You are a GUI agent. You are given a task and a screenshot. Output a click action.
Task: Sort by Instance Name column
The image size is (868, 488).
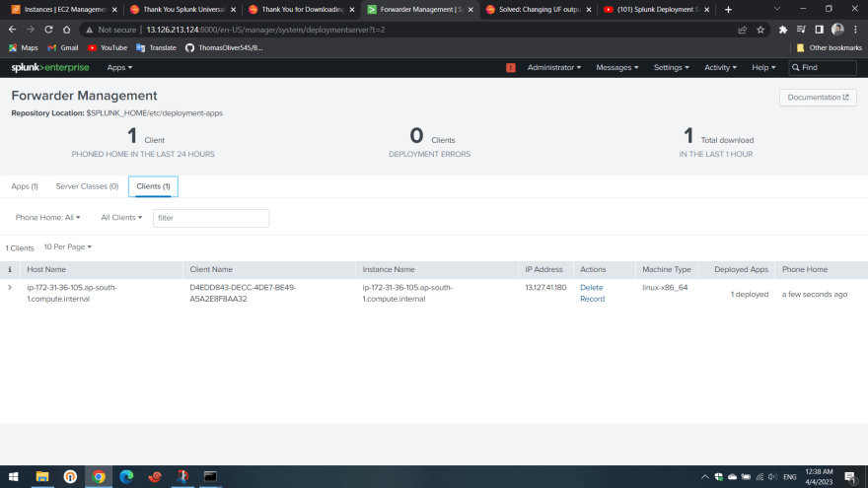[389, 269]
